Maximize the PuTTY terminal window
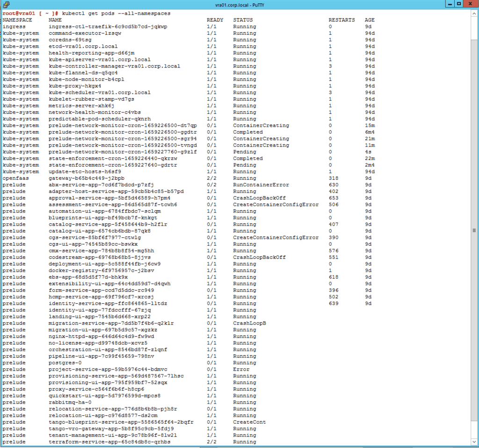 pyautogui.click(x=458, y=4)
